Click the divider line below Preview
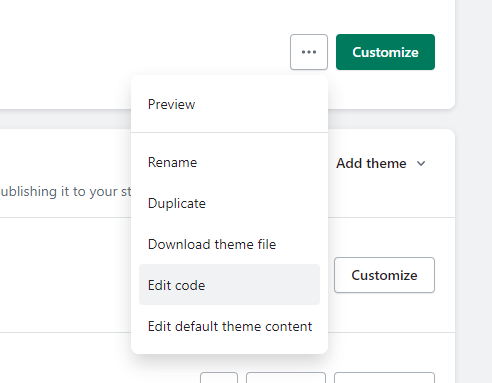This screenshot has height=383, width=492. pyautogui.click(x=229, y=133)
